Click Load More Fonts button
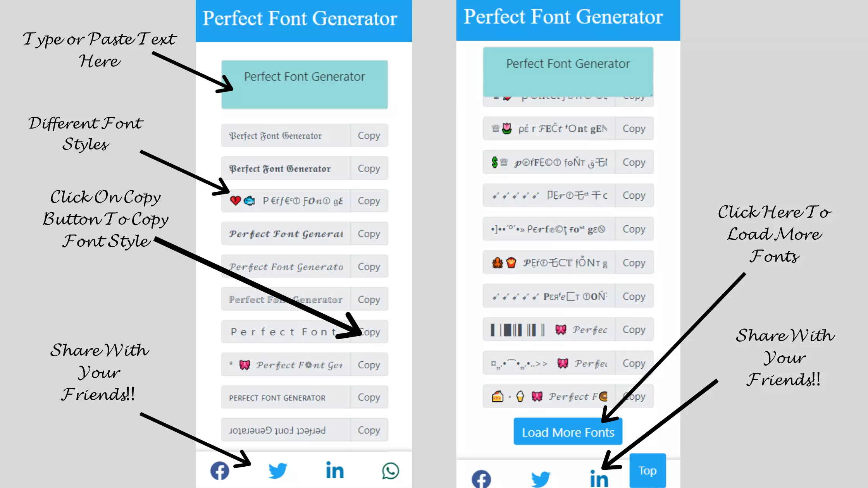 coord(567,432)
